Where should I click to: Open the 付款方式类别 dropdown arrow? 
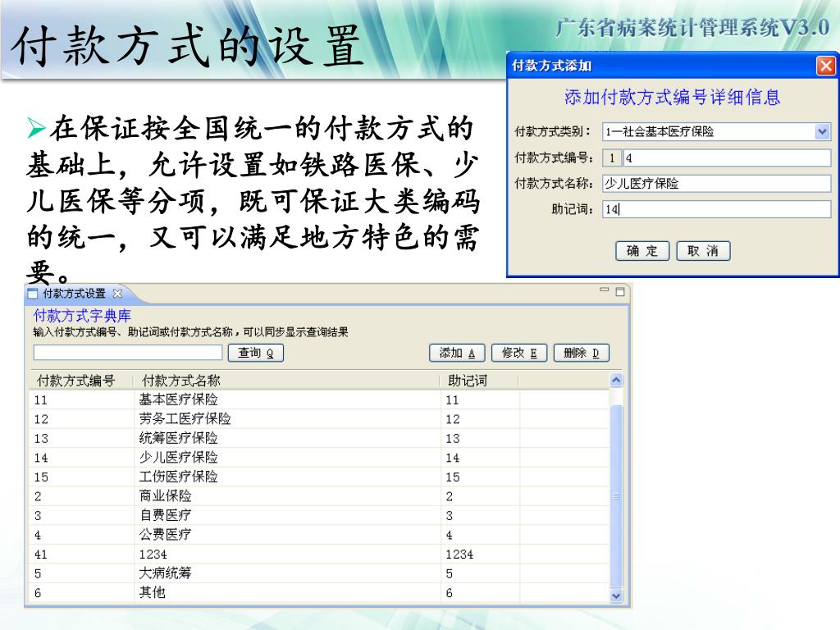click(x=822, y=131)
